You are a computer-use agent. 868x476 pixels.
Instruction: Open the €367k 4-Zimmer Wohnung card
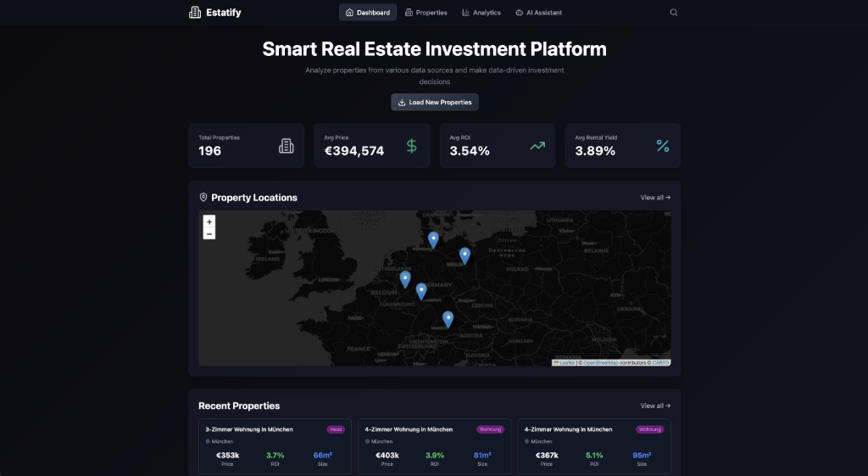click(x=594, y=446)
